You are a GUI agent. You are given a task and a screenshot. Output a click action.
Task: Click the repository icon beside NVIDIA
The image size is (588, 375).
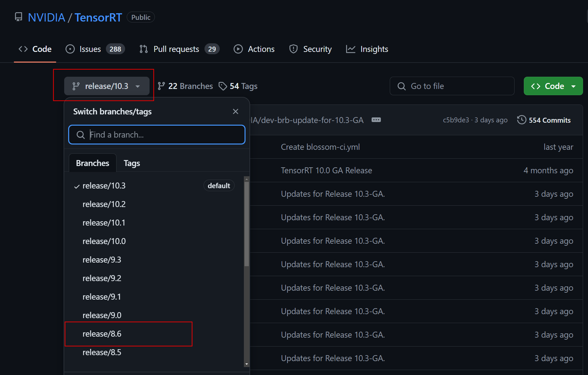tap(19, 17)
